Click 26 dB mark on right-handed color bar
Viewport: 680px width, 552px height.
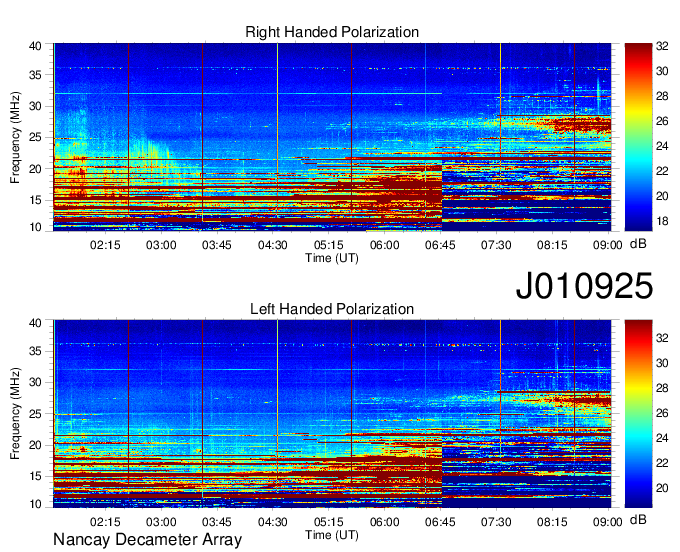[x=662, y=121]
